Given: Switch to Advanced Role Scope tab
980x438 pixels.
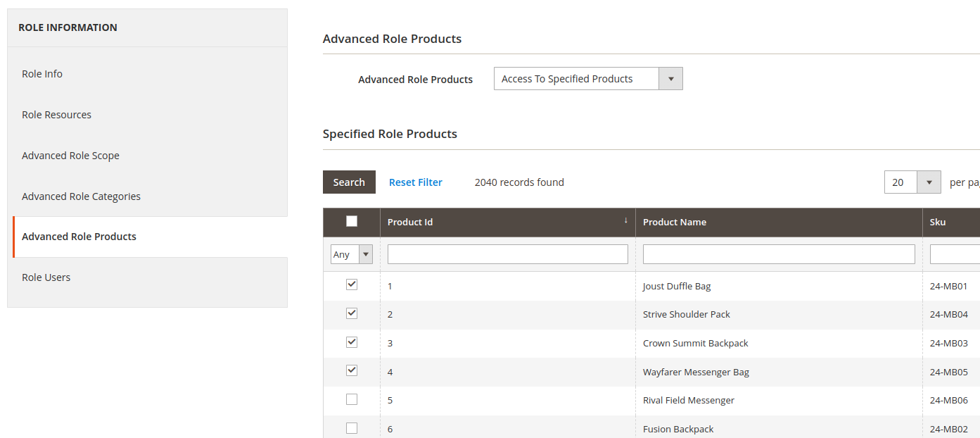Looking at the screenshot, I should point(70,156).
